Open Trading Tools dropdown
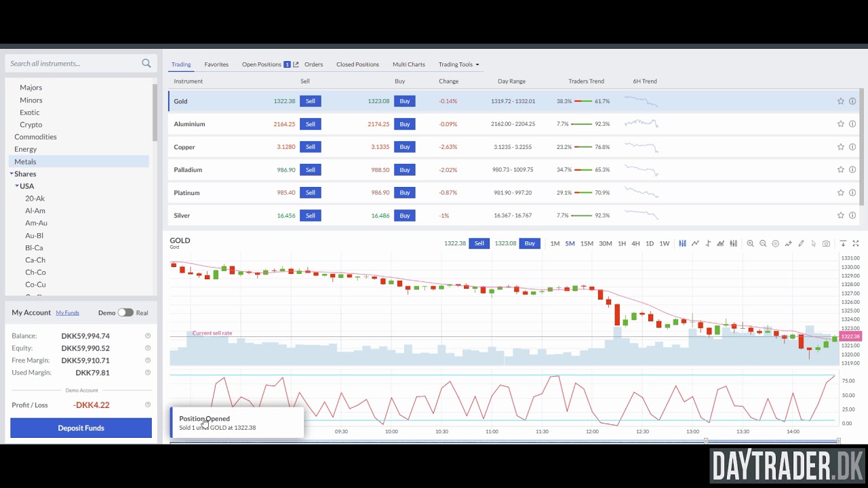Image resolution: width=868 pixels, height=488 pixels. point(459,64)
